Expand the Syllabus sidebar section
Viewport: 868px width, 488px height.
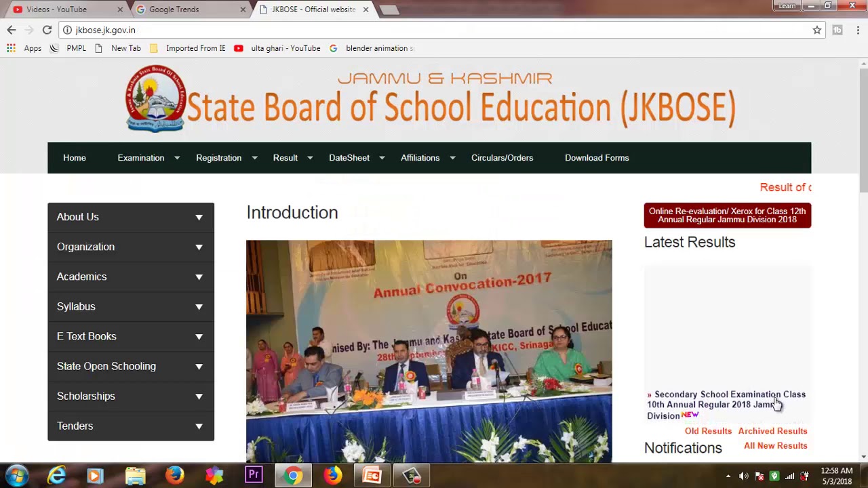[x=131, y=306]
